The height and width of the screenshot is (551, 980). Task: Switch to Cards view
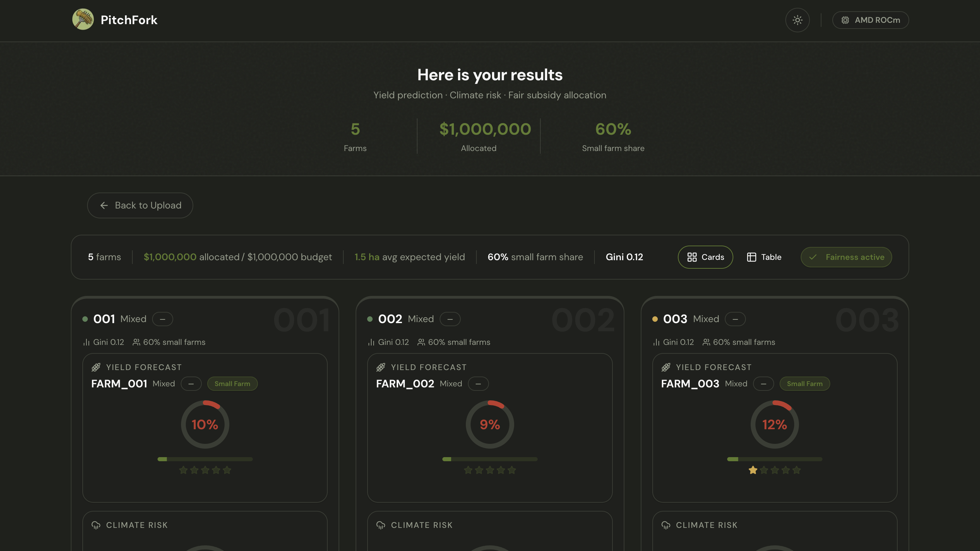[x=705, y=257]
